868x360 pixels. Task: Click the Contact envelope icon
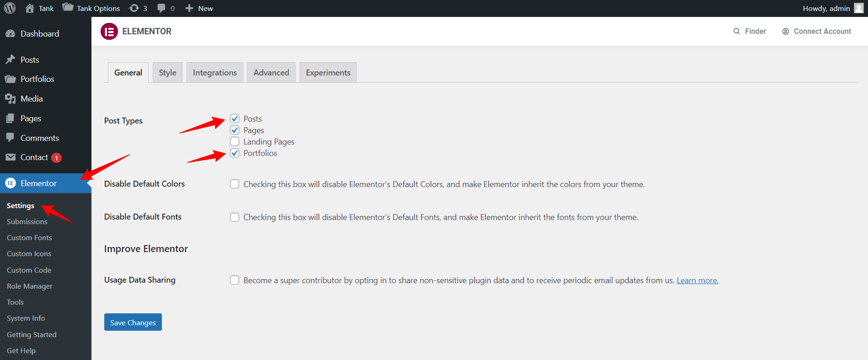(x=10, y=157)
